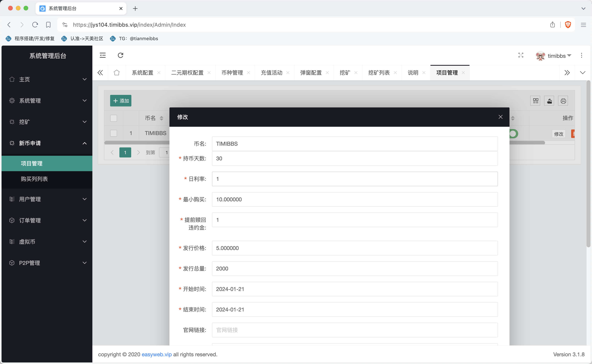592x364 pixels.
Task: Open the easyweb.vip footer link
Action: (x=157, y=354)
